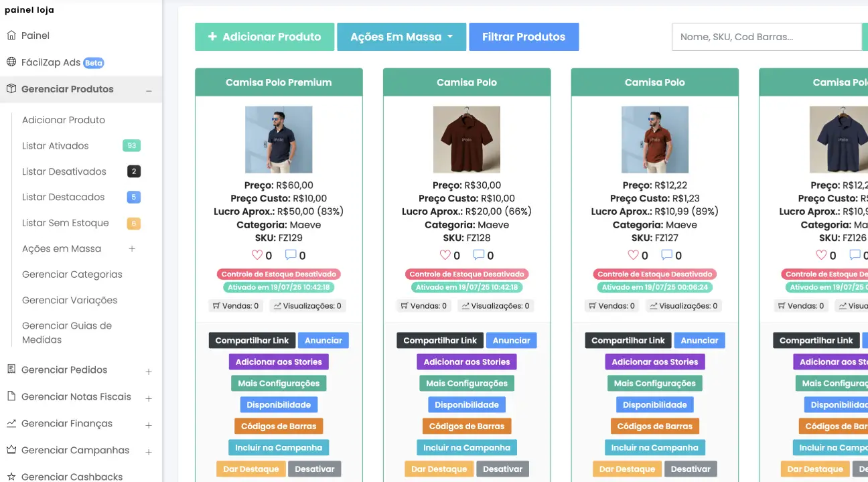Viewport: 868px width, 482px height.
Task: Expand Gerenciar Pedidos with plus sign
Action: tap(149, 371)
